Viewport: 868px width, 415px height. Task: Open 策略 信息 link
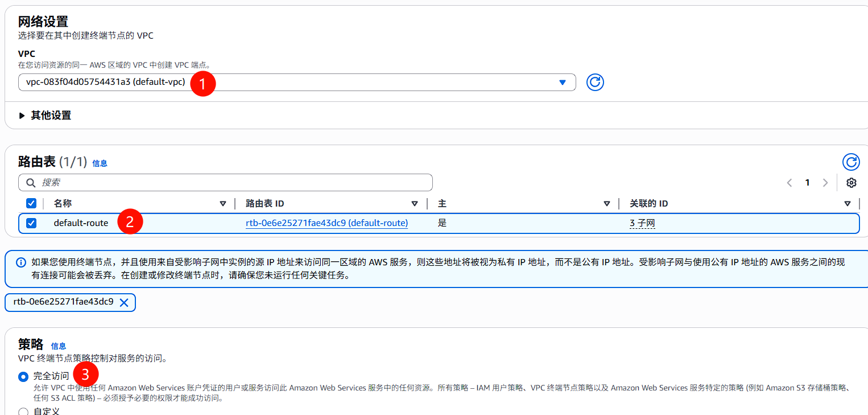(59, 346)
